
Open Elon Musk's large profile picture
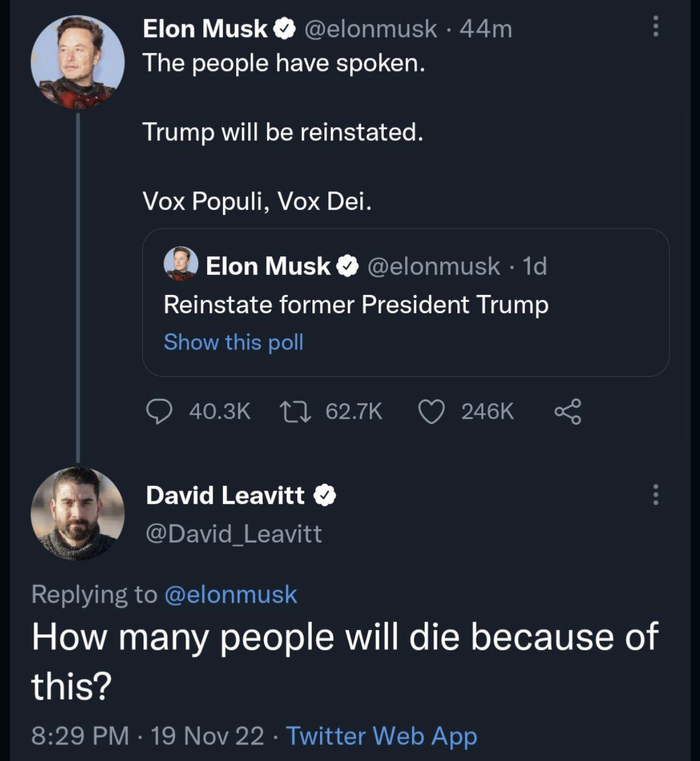click(77, 62)
